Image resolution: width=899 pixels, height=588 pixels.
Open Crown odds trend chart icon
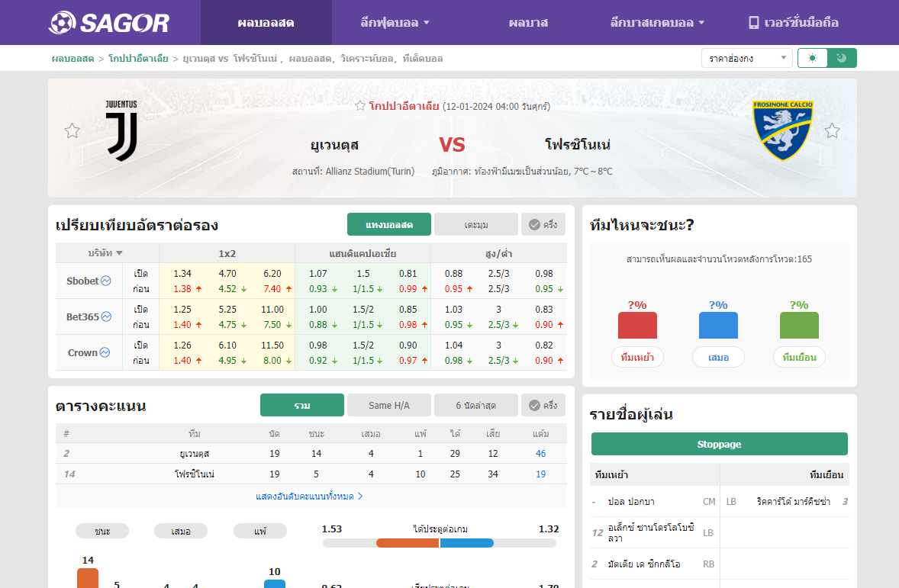[x=105, y=352]
